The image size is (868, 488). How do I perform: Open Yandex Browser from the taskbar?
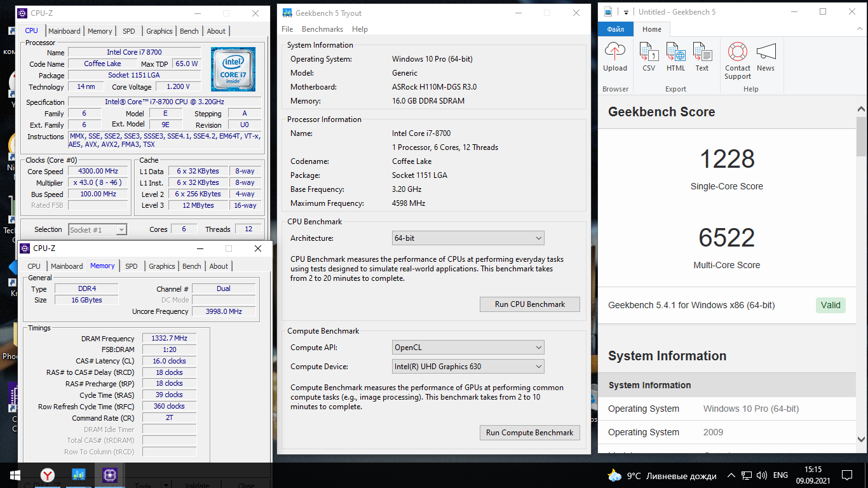(48, 474)
